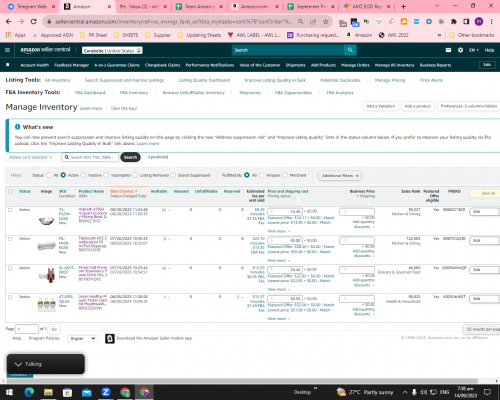Click the Add a product button
500x400 pixels.
(x=418, y=106)
